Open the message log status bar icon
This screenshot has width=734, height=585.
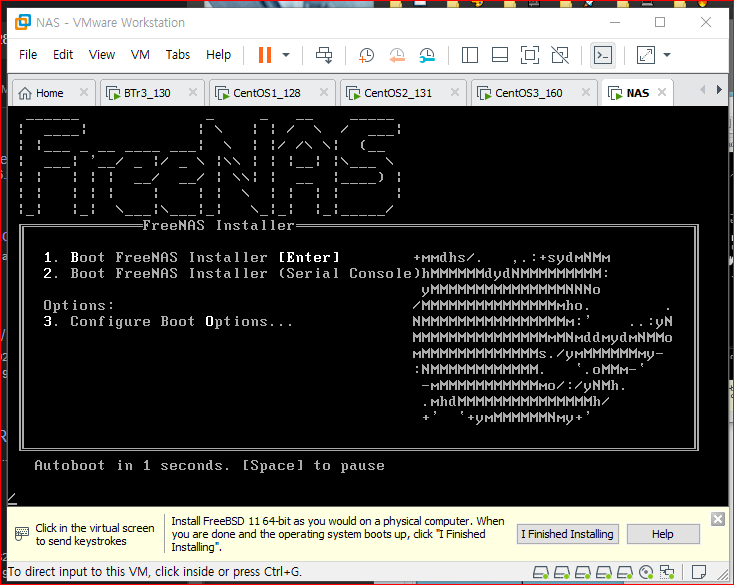(x=699, y=572)
